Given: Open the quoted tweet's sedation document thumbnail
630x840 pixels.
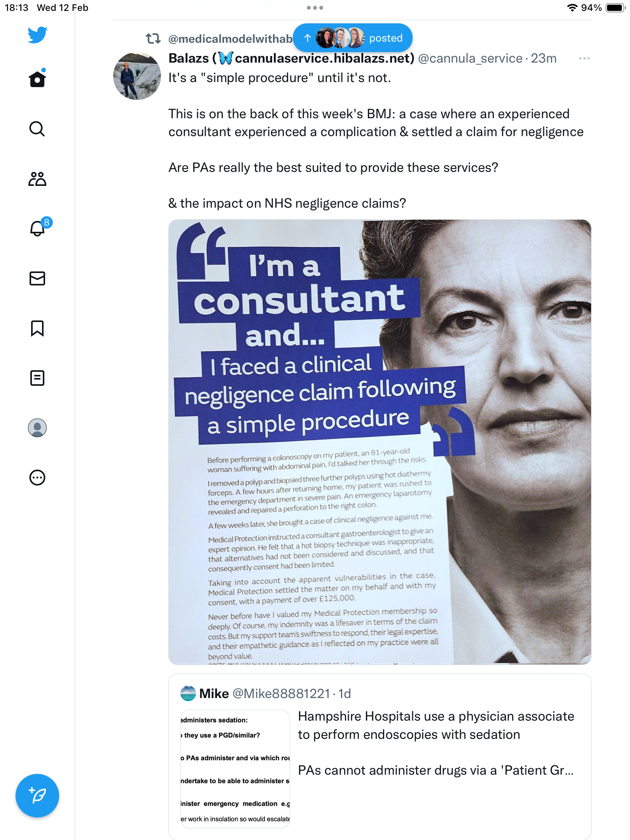Looking at the screenshot, I should pos(235,769).
